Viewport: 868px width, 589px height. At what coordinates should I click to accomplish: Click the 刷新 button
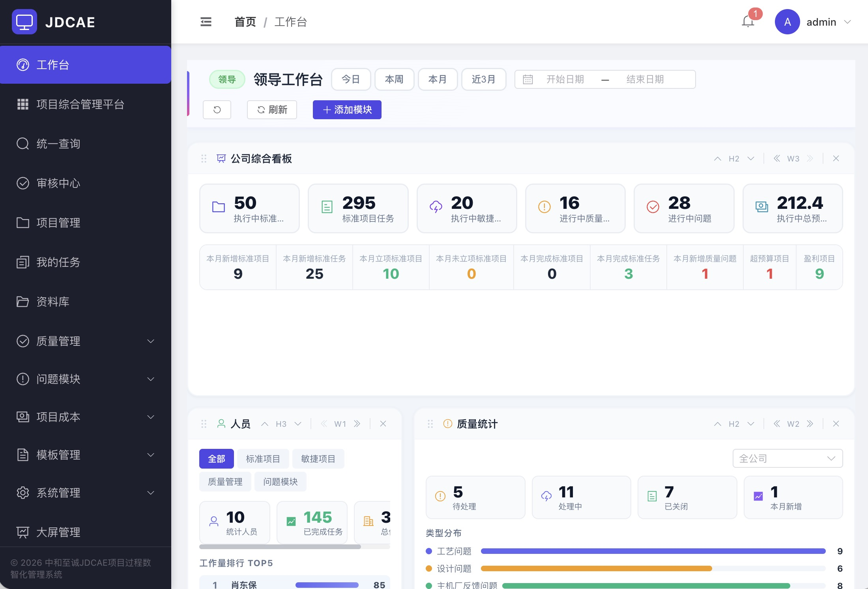(x=272, y=109)
